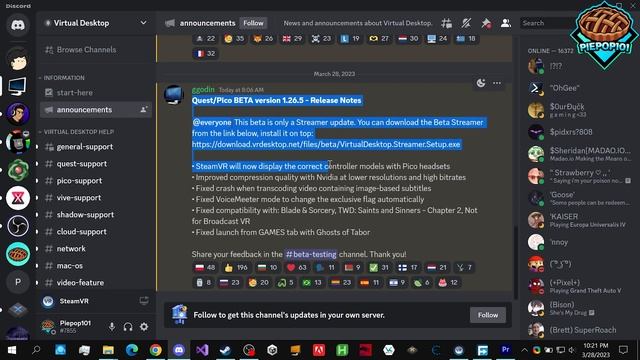Open the pico-support channel
Screen dimensions: 640x360
point(96,181)
